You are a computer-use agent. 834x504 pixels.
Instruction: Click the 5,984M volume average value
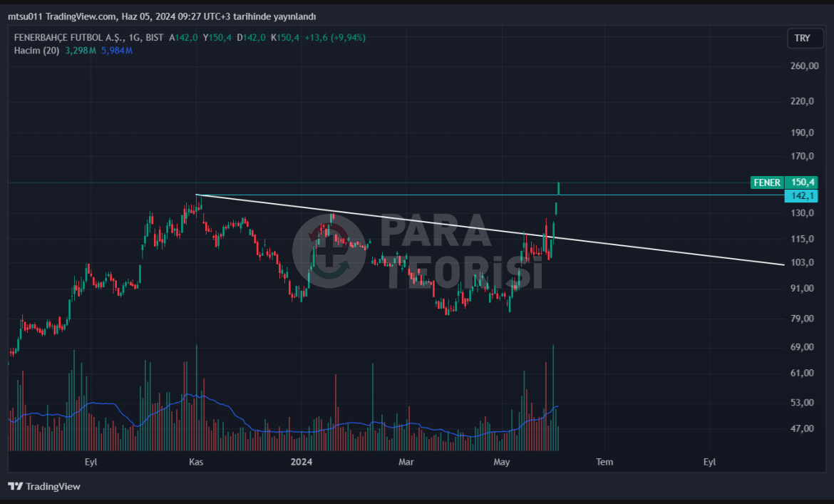point(116,51)
